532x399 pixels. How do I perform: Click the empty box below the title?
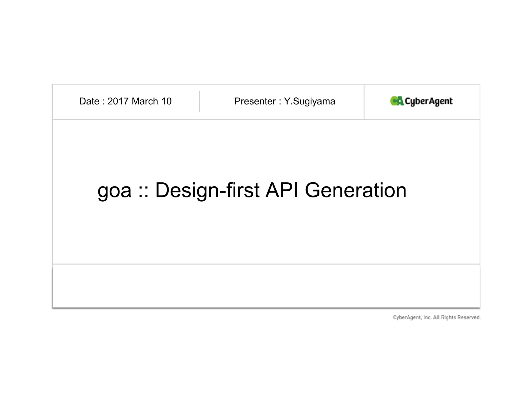click(266, 286)
